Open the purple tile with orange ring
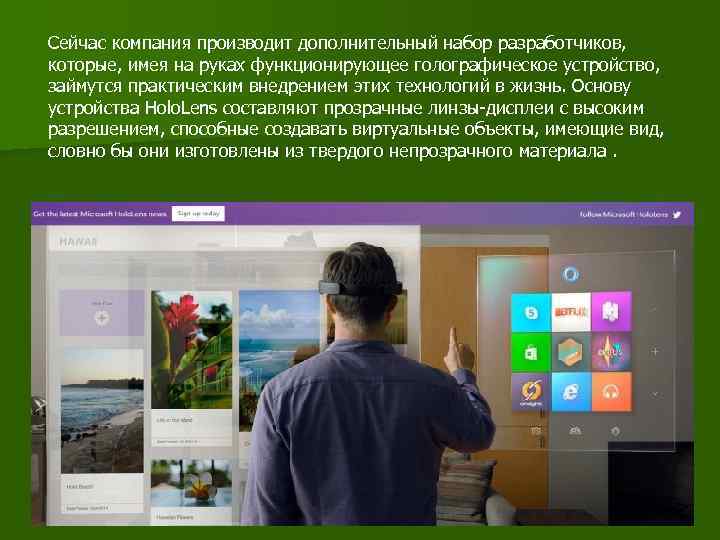This screenshot has height=540, width=720. (x=531, y=393)
